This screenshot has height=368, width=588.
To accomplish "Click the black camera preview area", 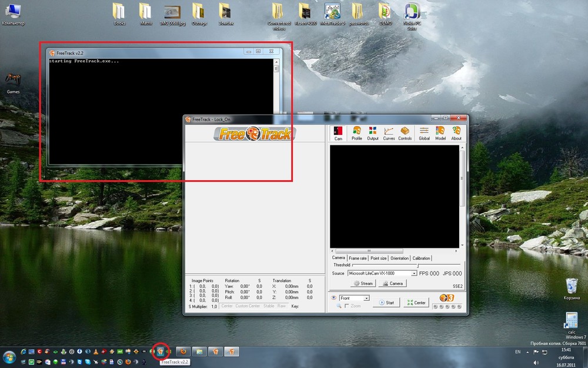I will 395,197.
